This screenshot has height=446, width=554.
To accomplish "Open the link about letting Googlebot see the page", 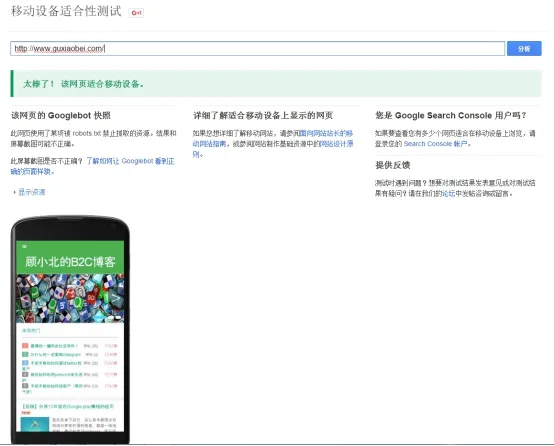I will (93, 166).
